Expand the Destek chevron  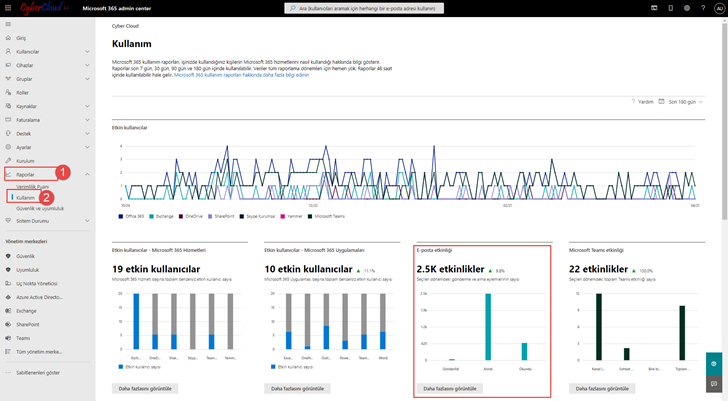tap(87, 134)
